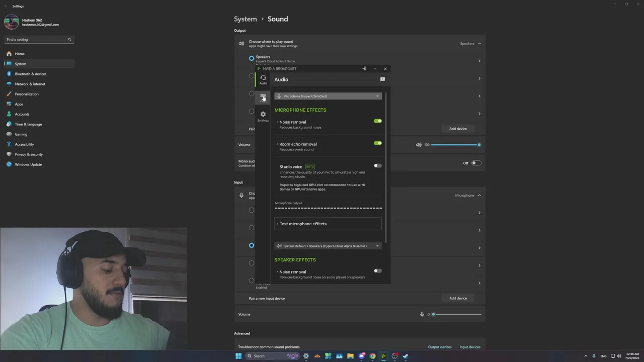
Task: Open the Microphone (HyperX SoloCast) dropdown
Action: (x=328, y=96)
